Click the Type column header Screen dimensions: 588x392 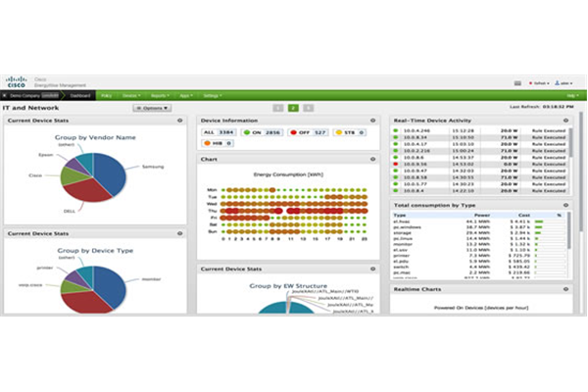pos(400,215)
